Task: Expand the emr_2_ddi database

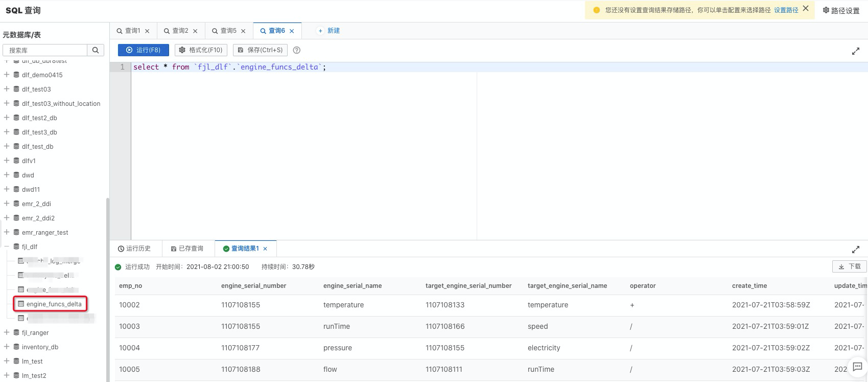Action: coord(7,204)
